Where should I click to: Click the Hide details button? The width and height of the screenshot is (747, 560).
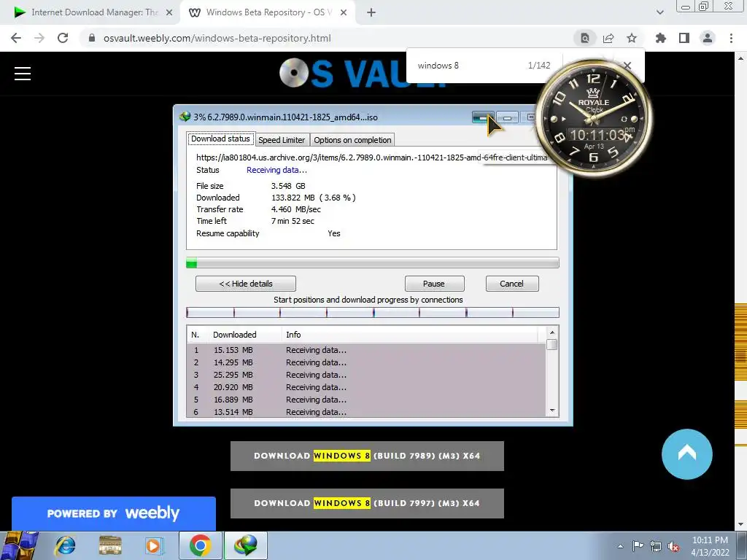click(245, 284)
